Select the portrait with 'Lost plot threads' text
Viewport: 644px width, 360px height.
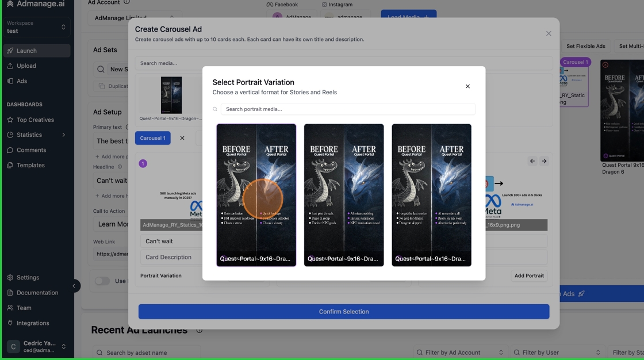(344, 195)
